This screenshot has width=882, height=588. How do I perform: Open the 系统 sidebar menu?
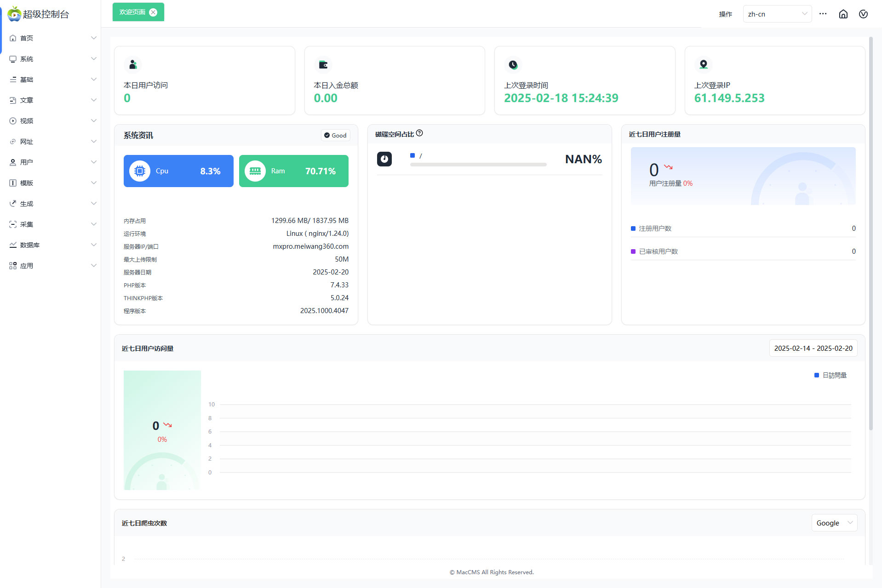[x=53, y=59]
